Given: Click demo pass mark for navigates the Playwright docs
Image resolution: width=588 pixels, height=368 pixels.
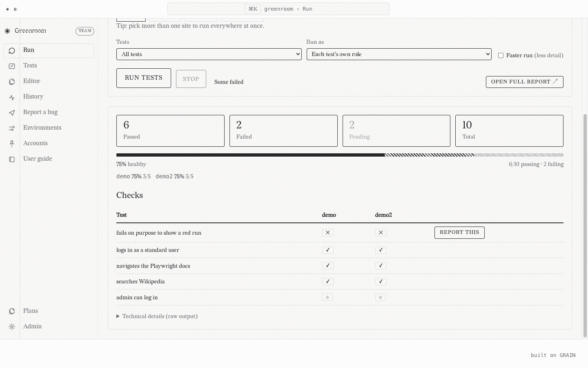Looking at the screenshot, I should pos(327,266).
